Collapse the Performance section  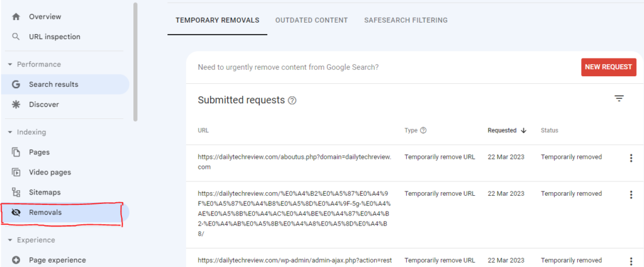click(x=10, y=64)
